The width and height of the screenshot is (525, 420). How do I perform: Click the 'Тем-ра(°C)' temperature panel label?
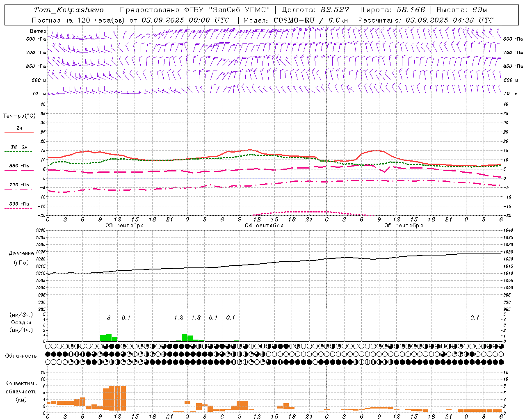[19, 116]
